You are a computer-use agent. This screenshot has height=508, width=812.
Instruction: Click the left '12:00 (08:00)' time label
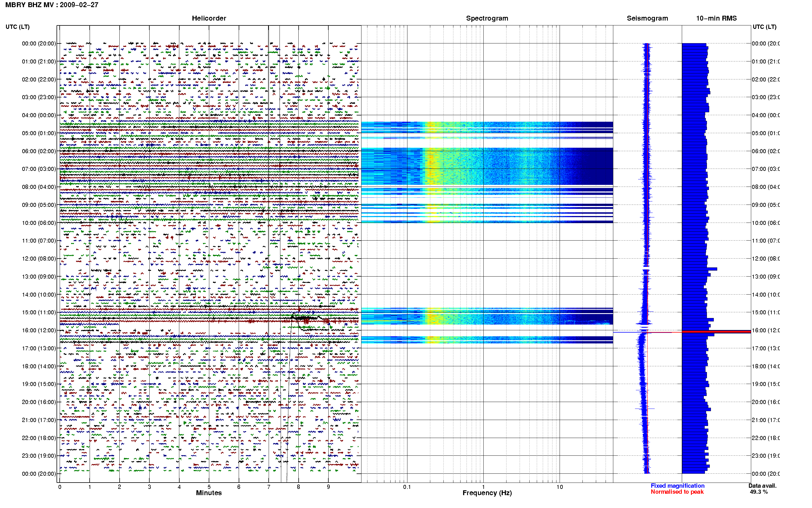point(39,259)
